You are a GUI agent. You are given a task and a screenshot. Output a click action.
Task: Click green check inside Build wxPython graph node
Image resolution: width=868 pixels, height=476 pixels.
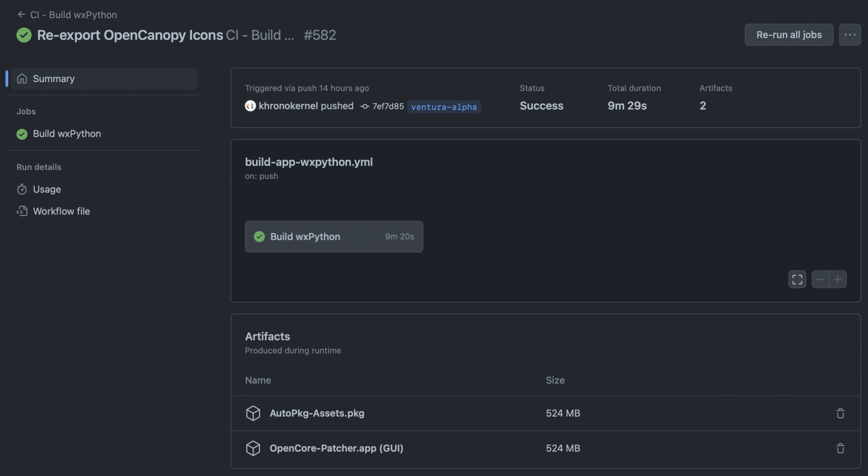pyautogui.click(x=259, y=237)
